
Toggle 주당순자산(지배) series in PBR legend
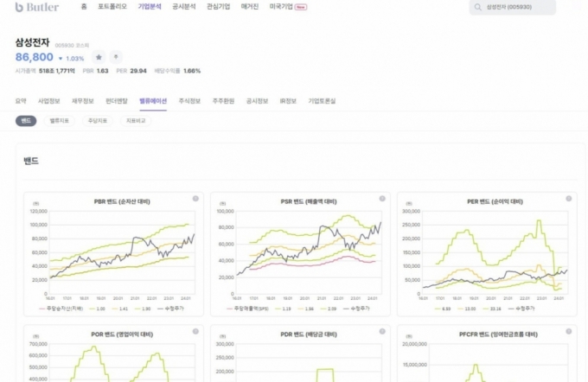pos(61,309)
